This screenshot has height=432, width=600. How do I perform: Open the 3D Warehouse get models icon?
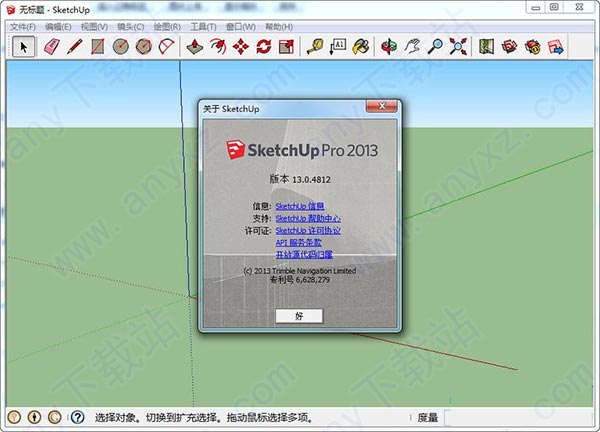[509, 47]
